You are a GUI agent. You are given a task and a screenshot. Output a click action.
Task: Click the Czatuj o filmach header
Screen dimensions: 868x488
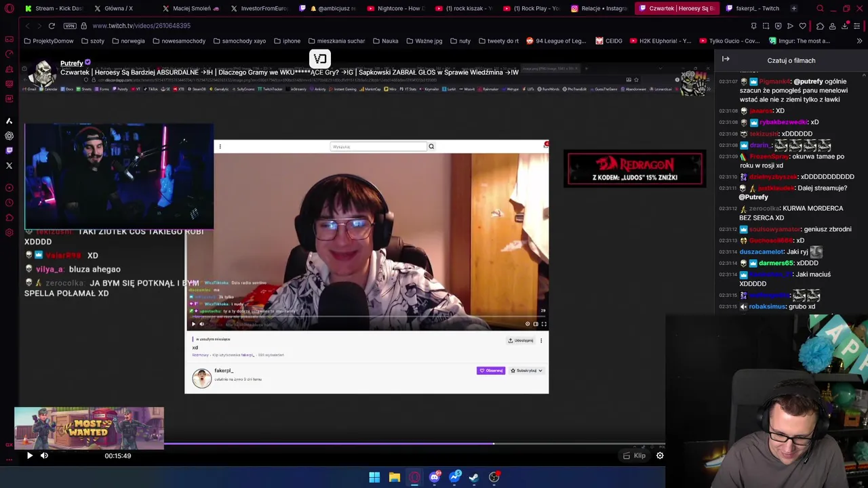pyautogui.click(x=791, y=60)
